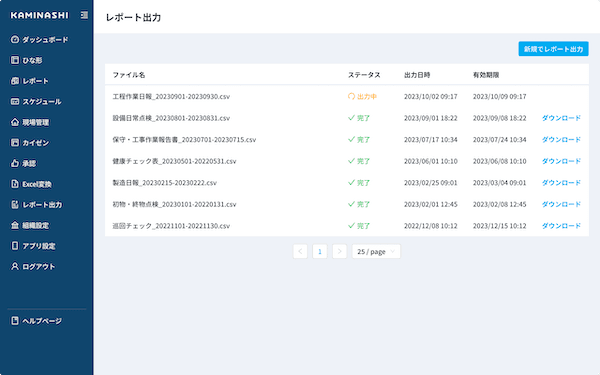Open 組織設定 in the sidebar
This screenshot has width=600, height=375.
click(x=36, y=226)
